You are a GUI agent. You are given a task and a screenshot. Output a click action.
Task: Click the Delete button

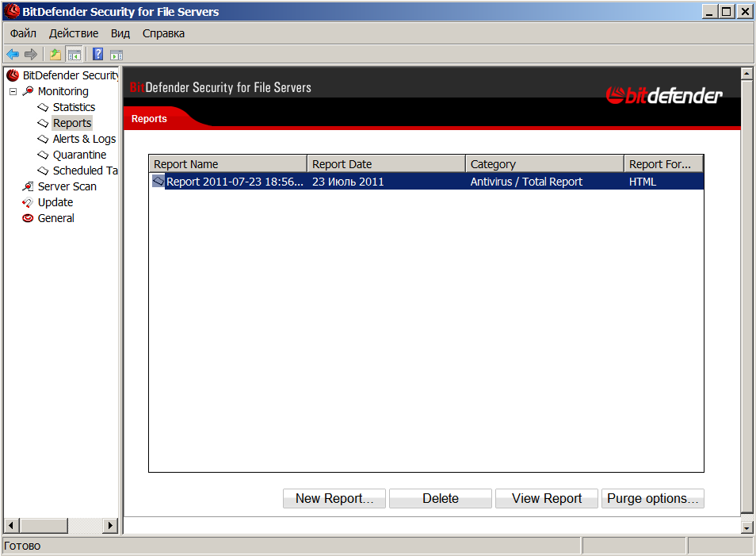pyautogui.click(x=440, y=499)
